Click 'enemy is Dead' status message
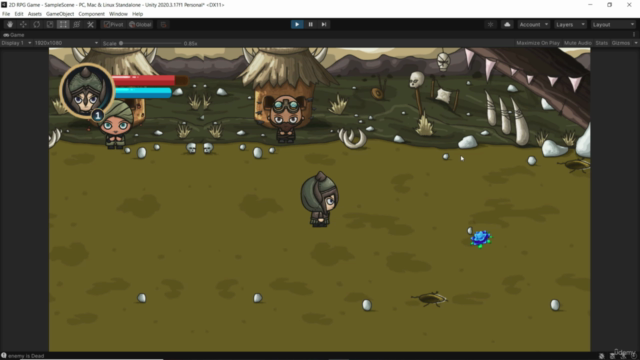This screenshot has width=640, height=360. [26, 356]
